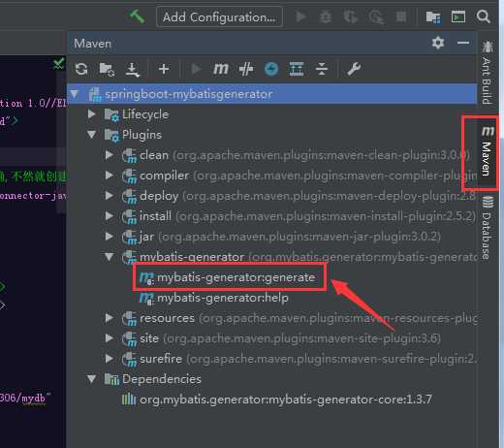Expand the jar plugin arrow

(110, 237)
